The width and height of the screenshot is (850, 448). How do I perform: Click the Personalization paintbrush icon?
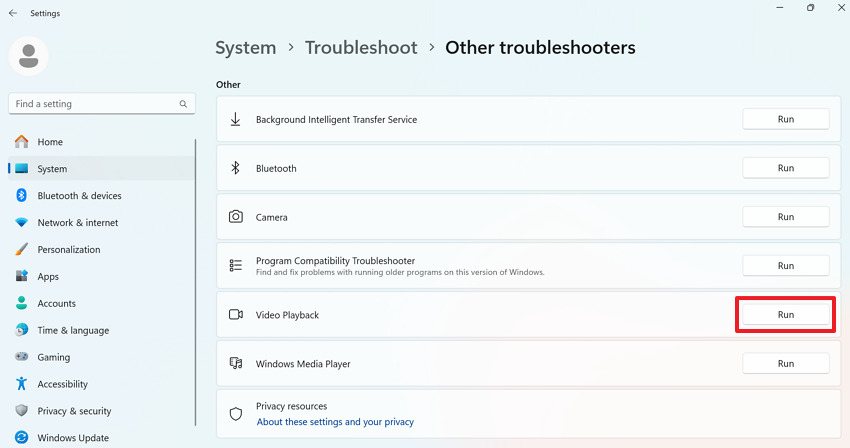[22, 249]
